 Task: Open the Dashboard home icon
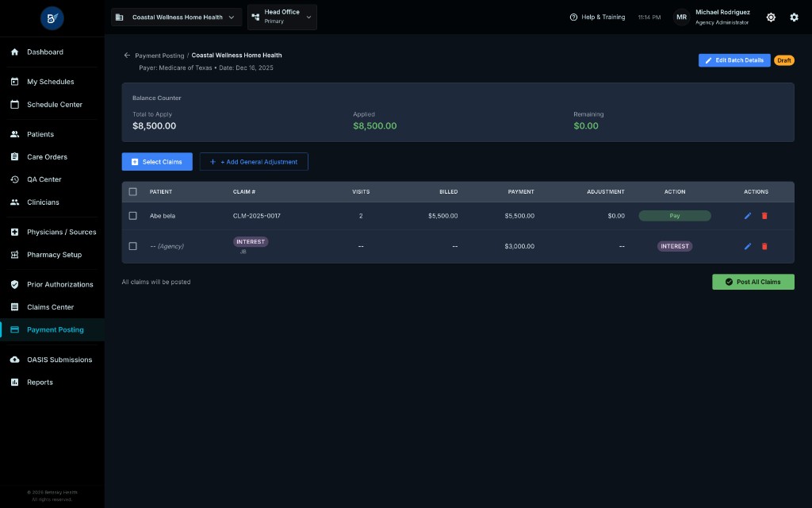point(14,52)
